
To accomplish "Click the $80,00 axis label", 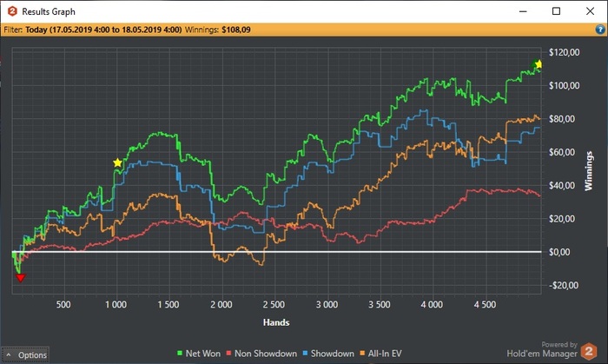I will pyautogui.click(x=562, y=119).
